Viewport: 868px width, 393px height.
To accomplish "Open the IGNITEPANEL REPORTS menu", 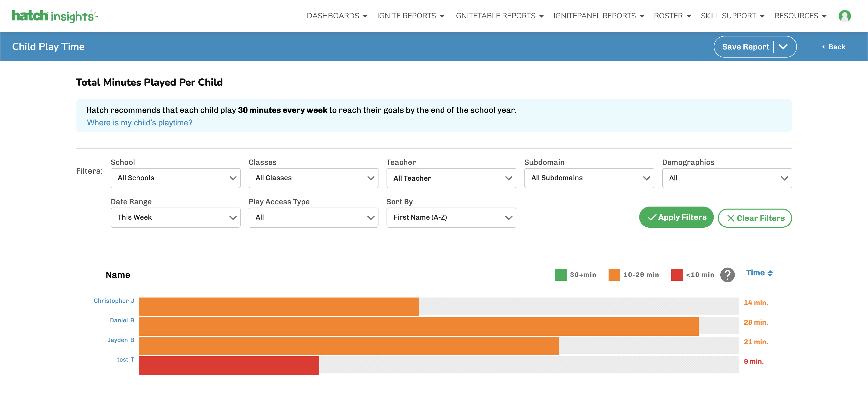I will tap(599, 16).
